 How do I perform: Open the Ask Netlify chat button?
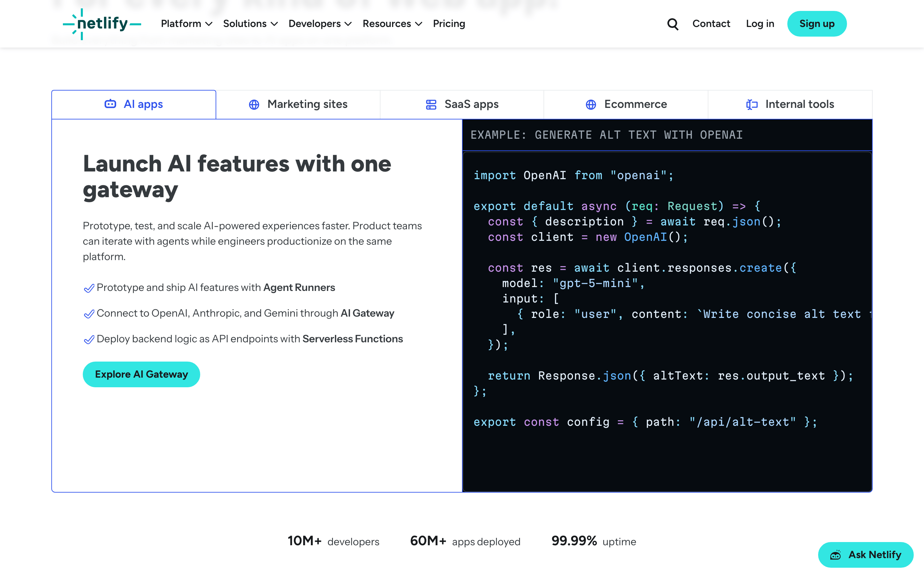866,555
